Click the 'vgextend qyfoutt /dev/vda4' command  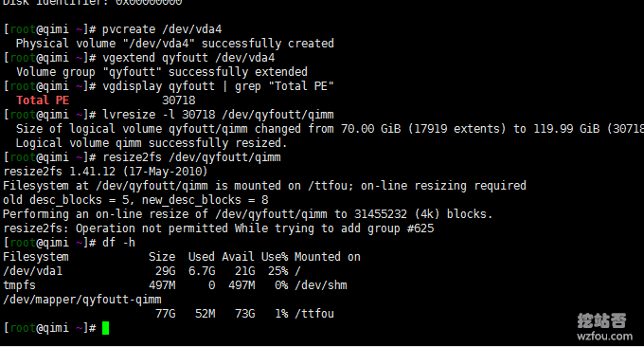188,58
